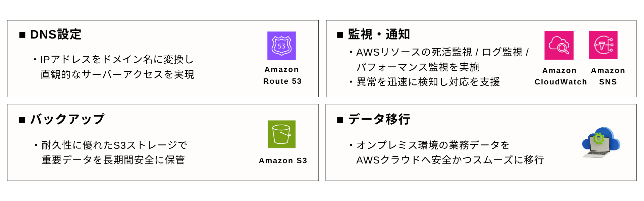The width and height of the screenshot is (644, 201).
Task: Click the purple Amazon Route 53 icon
Action: 281,46
